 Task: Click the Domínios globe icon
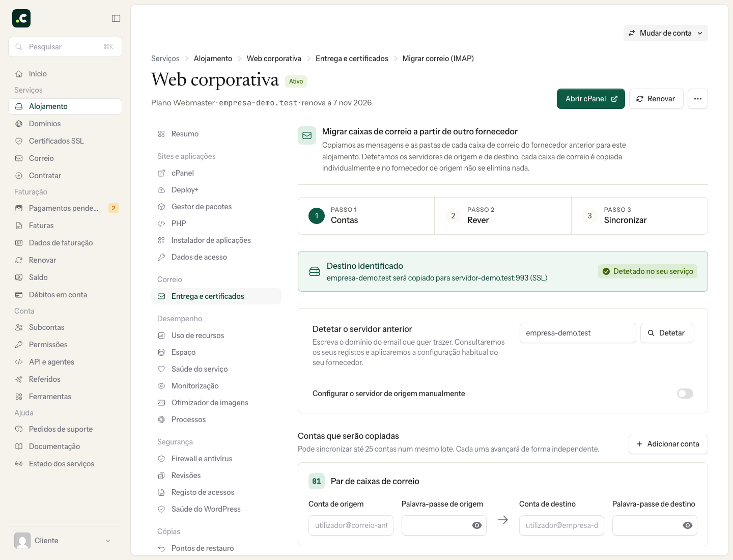[x=19, y=124]
